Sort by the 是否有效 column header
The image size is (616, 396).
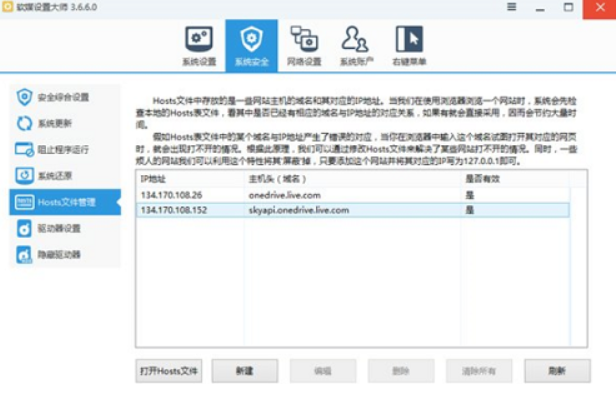514,179
